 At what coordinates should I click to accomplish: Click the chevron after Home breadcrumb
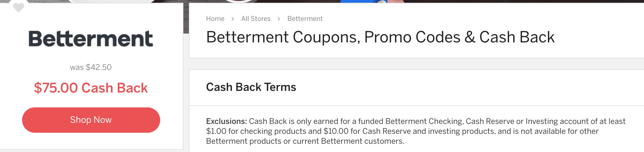(x=233, y=19)
